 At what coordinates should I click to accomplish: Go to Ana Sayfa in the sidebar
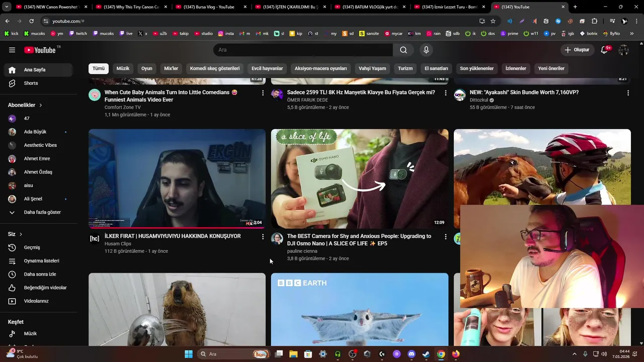38,70
